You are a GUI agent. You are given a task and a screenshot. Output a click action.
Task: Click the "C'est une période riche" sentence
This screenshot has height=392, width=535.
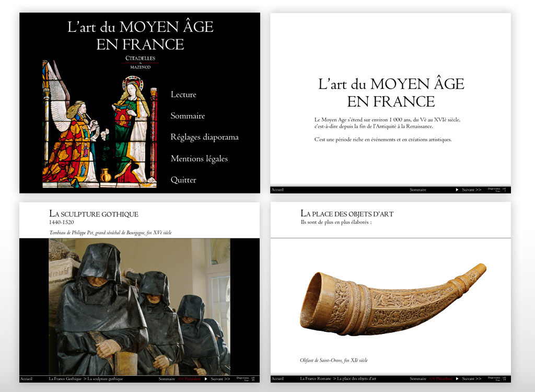point(383,140)
